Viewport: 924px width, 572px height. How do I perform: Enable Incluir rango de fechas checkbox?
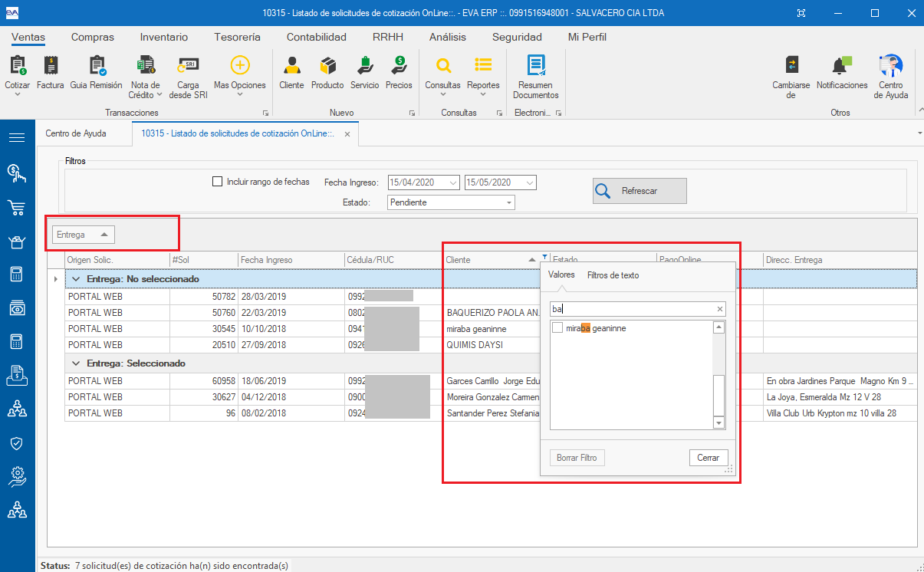point(217,182)
